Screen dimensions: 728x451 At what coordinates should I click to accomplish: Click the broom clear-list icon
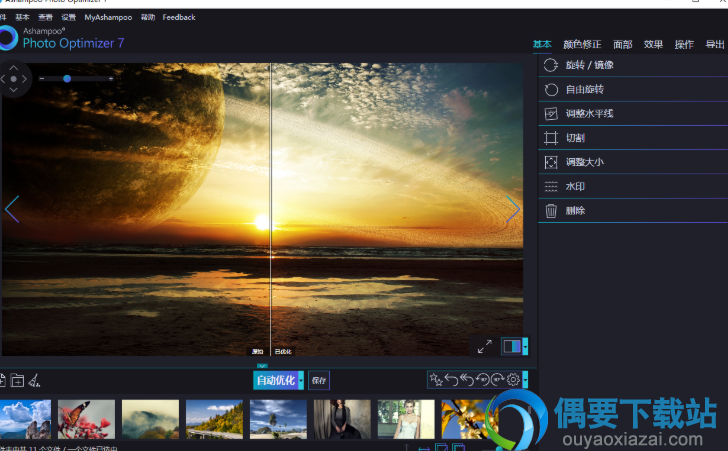(x=34, y=380)
